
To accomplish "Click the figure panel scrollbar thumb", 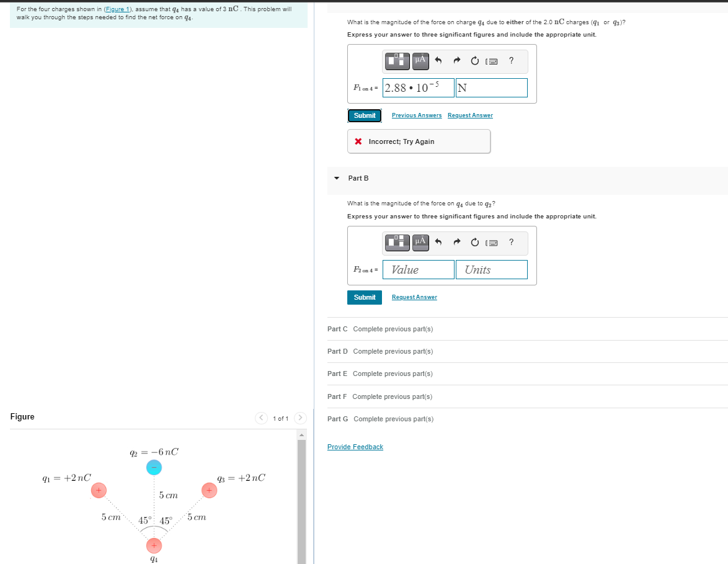I will coord(301,502).
